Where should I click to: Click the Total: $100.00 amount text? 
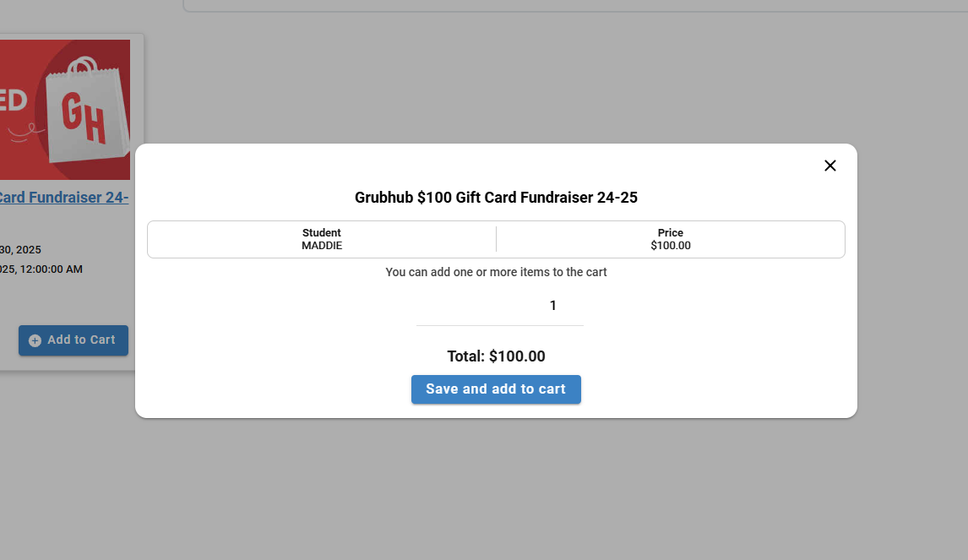[x=496, y=356]
